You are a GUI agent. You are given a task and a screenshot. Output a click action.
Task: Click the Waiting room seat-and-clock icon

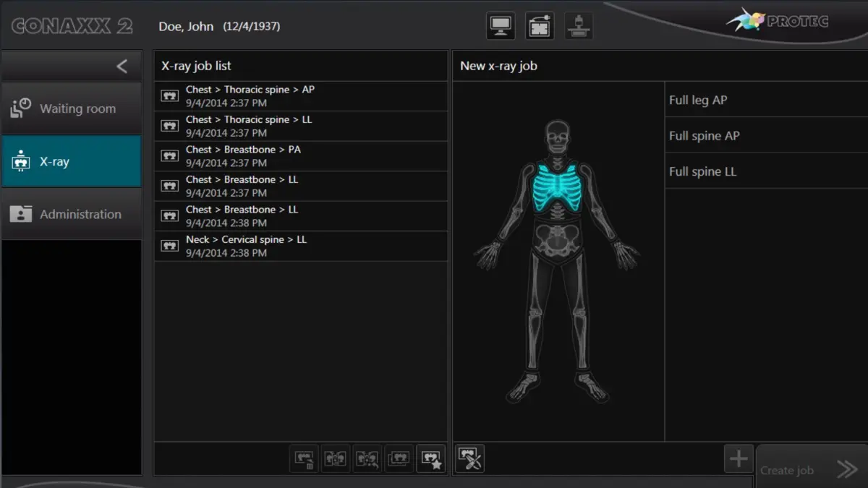[20, 108]
